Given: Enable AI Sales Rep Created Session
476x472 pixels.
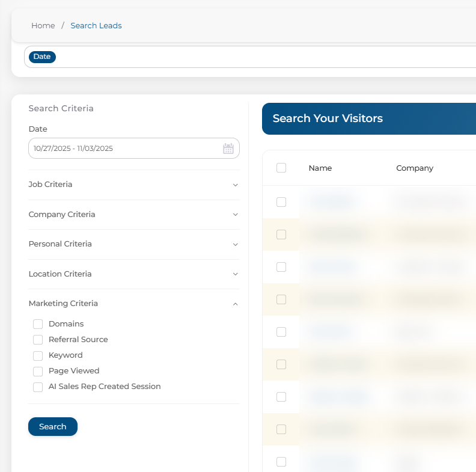Looking at the screenshot, I should click(x=38, y=387).
